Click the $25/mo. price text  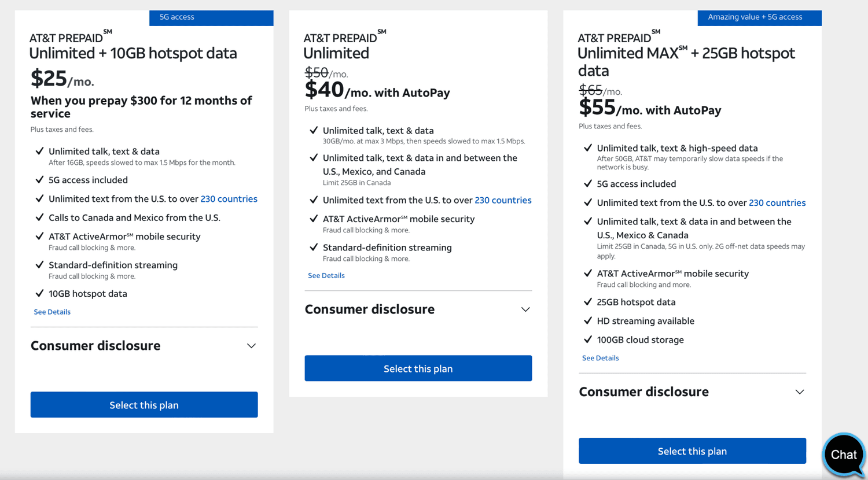click(62, 79)
